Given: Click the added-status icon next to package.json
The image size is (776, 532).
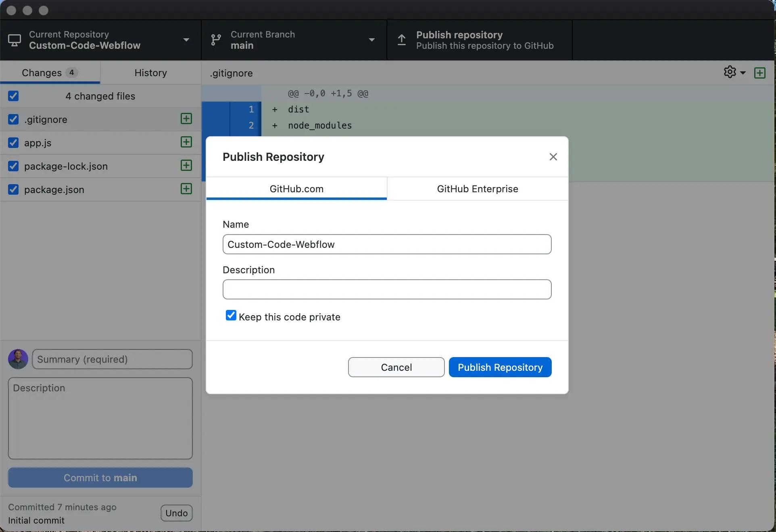Looking at the screenshot, I should point(186,189).
